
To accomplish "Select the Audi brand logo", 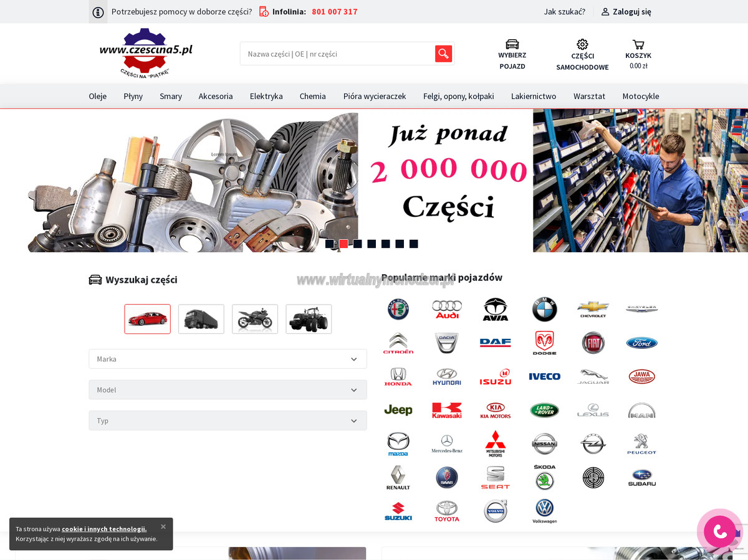I will tap(447, 309).
